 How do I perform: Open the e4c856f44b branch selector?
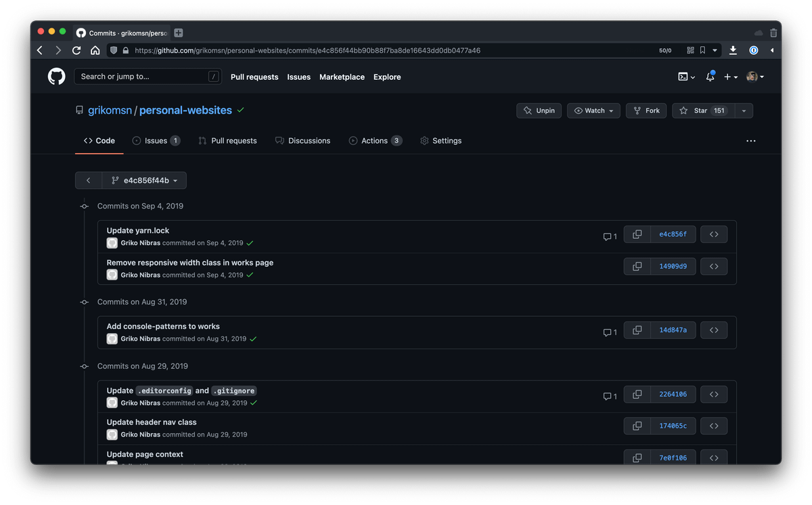pos(144,180)
